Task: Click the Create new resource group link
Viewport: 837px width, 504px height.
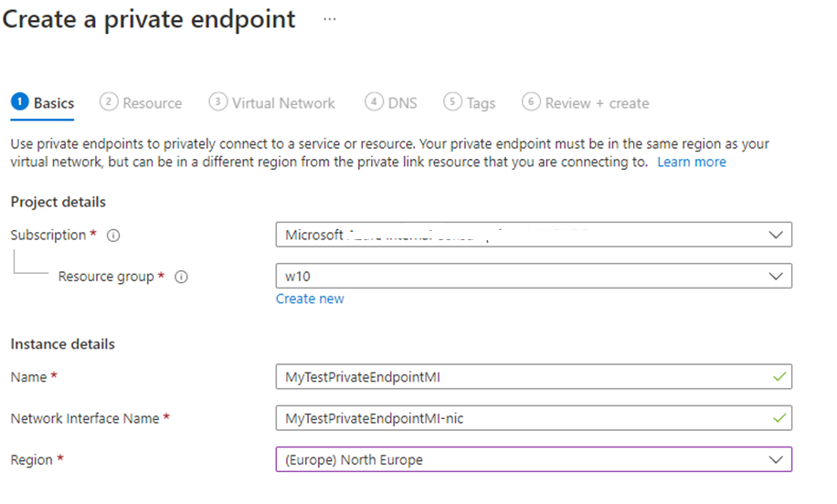Action: click(x=310, y=299)
